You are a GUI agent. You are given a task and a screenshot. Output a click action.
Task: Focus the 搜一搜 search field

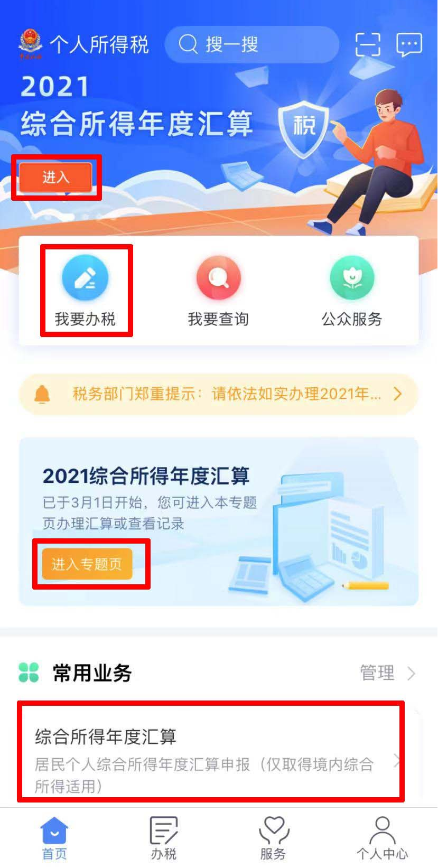[251, 44]
